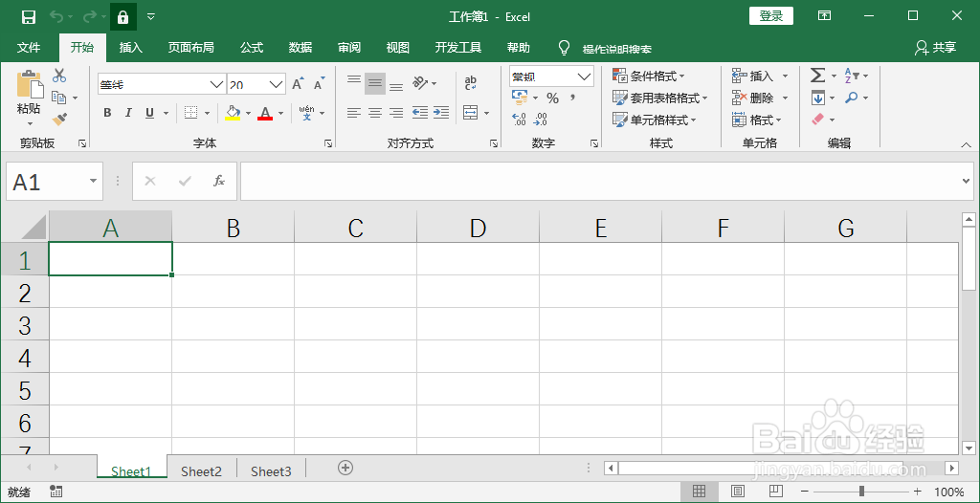Apply red font color A
980x503 pixels.
pyautogui.click(x=265, y=113)
